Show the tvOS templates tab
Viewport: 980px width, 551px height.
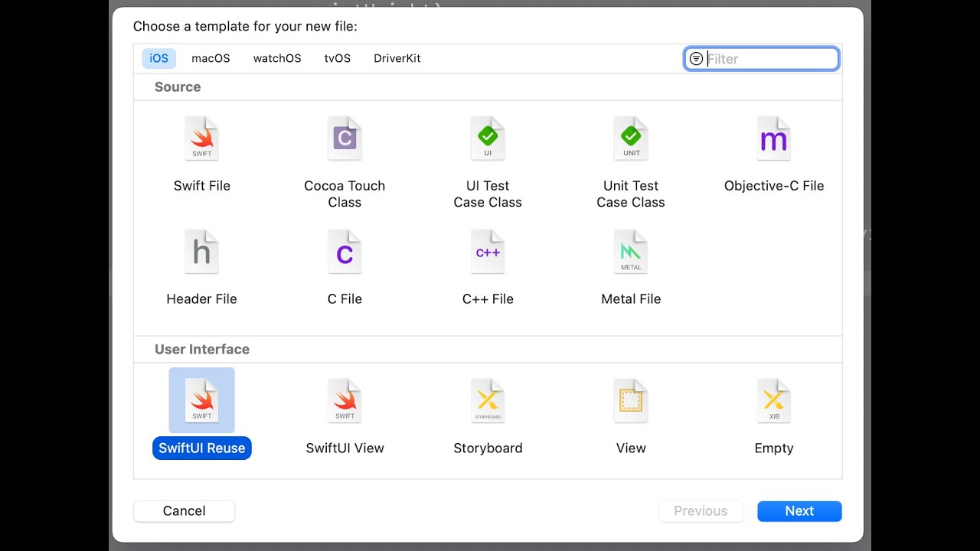tap(337, 58)
